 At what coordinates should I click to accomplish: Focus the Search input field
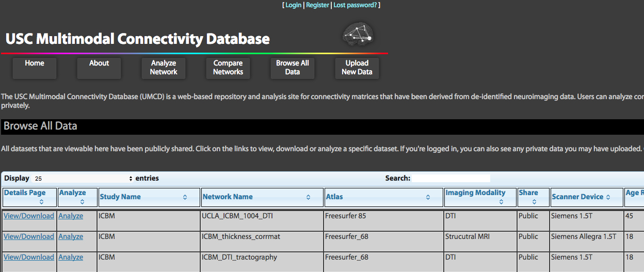[x=451, y=178]
